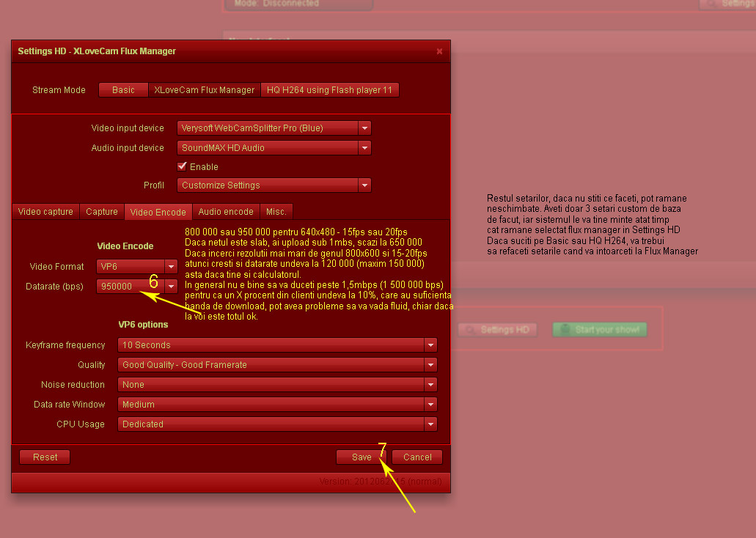Open the Misc. tab

[276, 212]
